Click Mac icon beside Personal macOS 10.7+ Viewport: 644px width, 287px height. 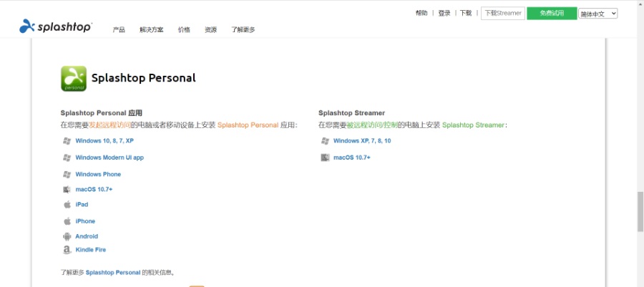[x=67, y=190]
